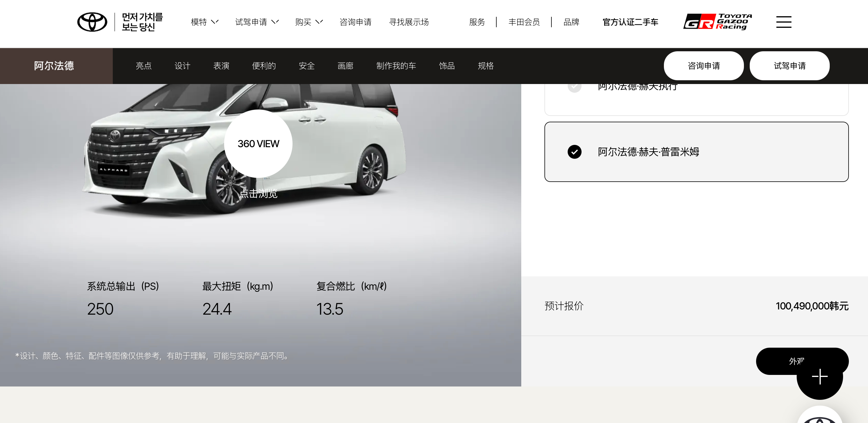Open the hamburger menu icon
Viewport: 868px width, 423px height.
(783, 22)
